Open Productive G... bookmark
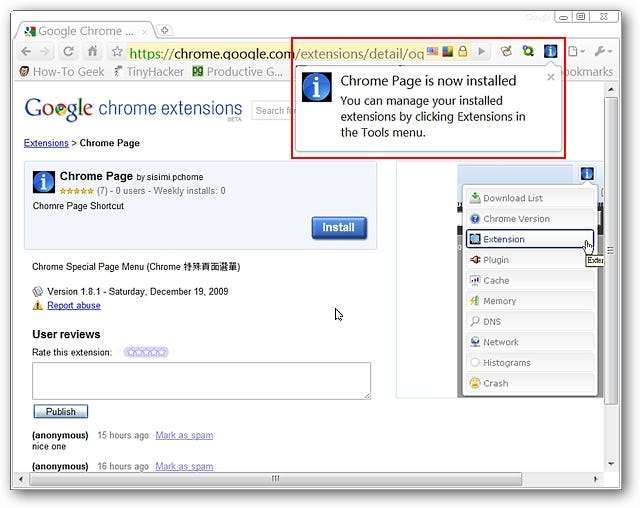The width and height of the screenshot is (640, 508). [237, 72]
